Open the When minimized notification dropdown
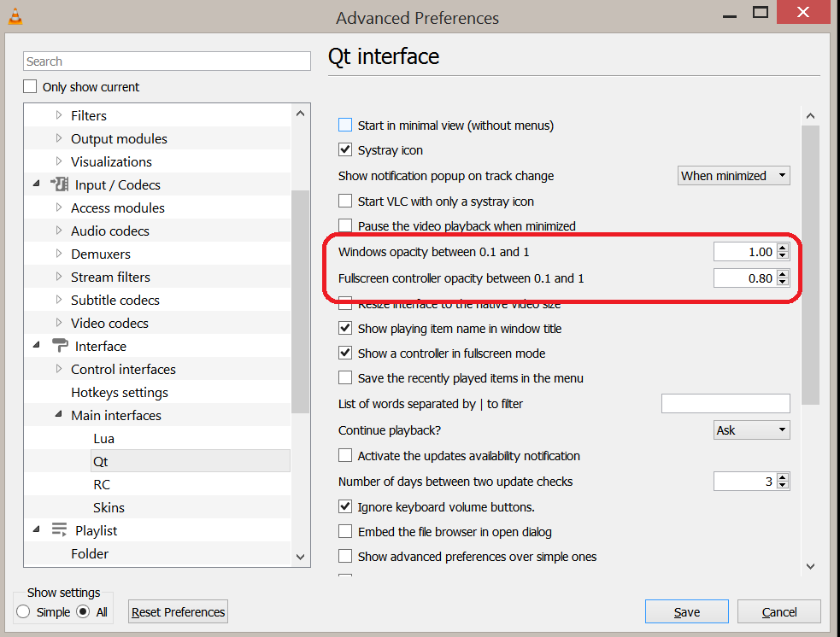The height and width of the screenshot is (637, 840). pyautogui.click(x=733, y=176)
